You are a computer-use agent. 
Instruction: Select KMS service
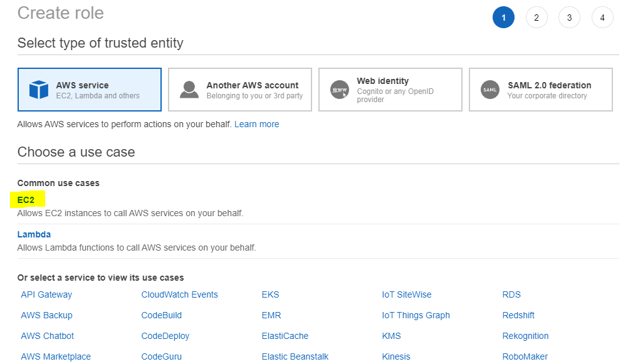click(x=391, y=336)
